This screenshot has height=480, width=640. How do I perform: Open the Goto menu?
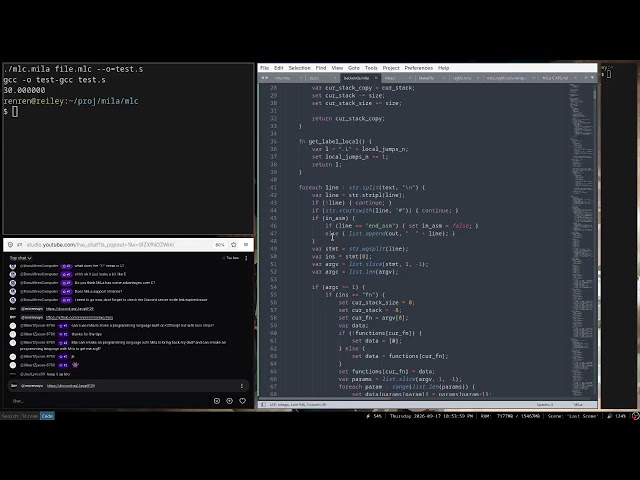(354, 68)
